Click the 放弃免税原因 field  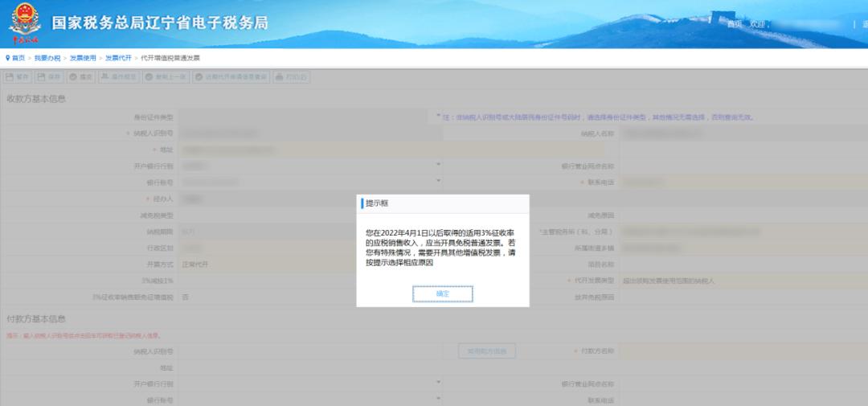[743, 297]
